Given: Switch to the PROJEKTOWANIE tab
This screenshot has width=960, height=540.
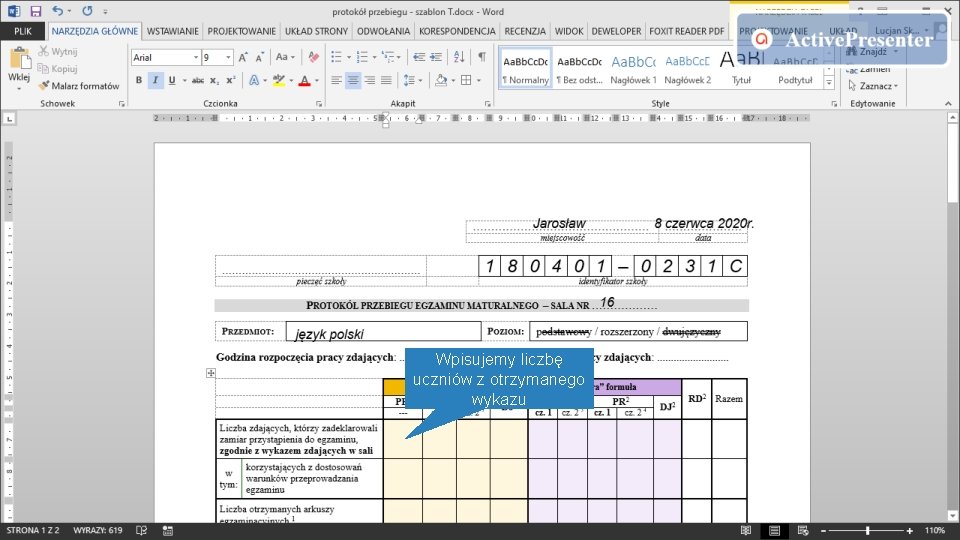Looking at the screenshot, I should click(x=241, y=31).
